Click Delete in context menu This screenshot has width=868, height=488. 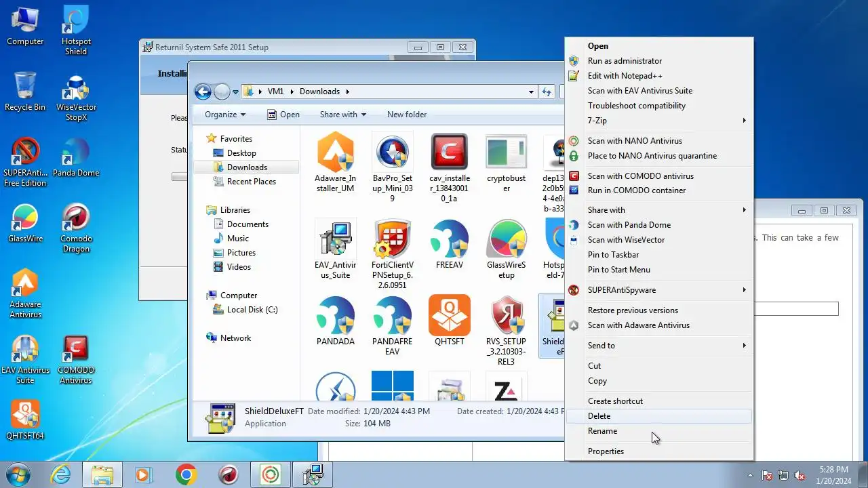click(658, 416)
